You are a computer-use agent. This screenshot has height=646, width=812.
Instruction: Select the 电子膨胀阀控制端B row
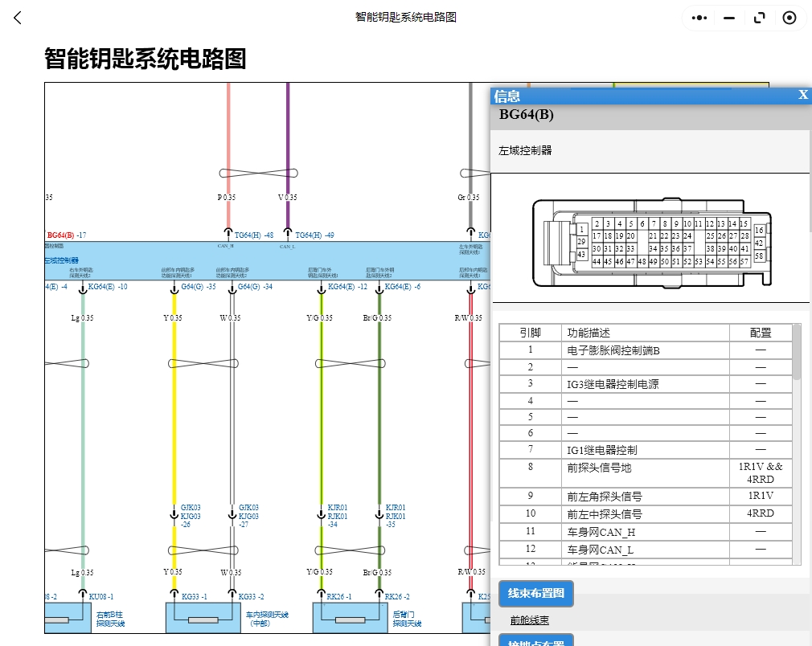point(646,350)
